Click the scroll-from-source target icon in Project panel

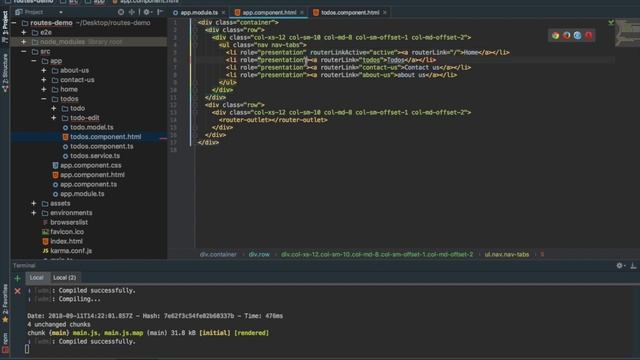pyautogui.click(x=121, y=12)
